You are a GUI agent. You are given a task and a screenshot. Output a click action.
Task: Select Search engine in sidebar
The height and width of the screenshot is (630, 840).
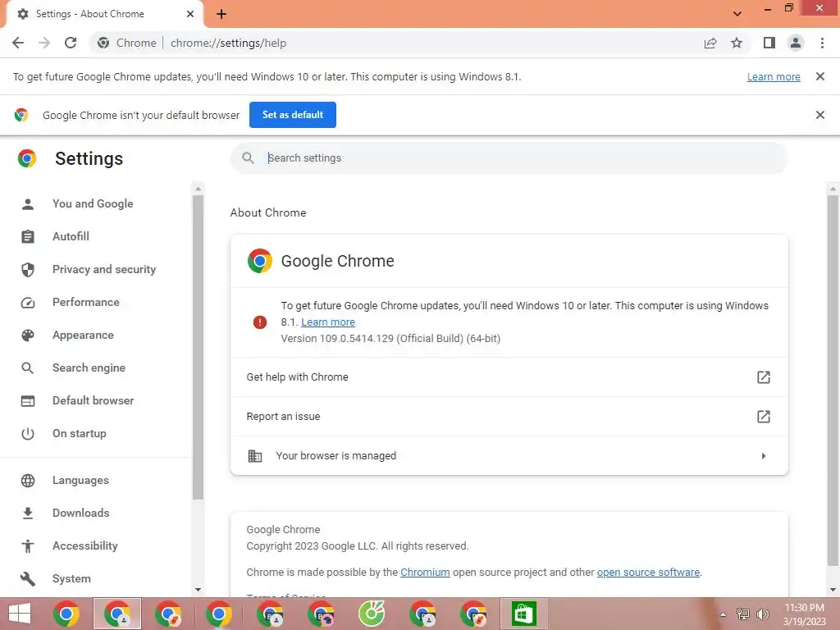pyautogui.click(x=89, y=368)
